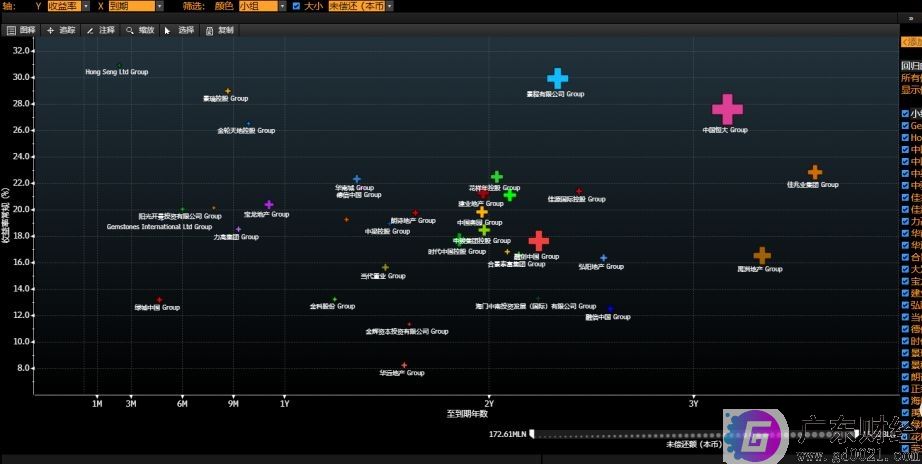Activate the 追踪 crosshair tracking tool
The image size is (922, 464).
[x=61, y=30]
